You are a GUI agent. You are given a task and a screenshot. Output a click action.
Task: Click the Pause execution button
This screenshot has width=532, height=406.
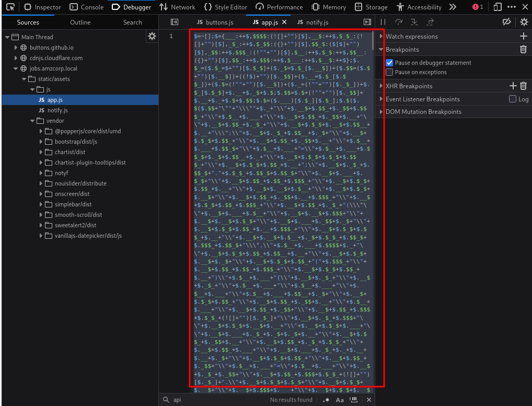coord(383,22)
